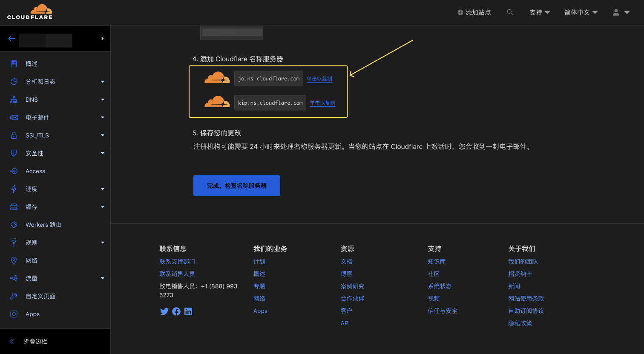This screenshot has width=644, height=354.
Task: Click the SSL/TLS padlock icon
Action: (x=14, y=135)
